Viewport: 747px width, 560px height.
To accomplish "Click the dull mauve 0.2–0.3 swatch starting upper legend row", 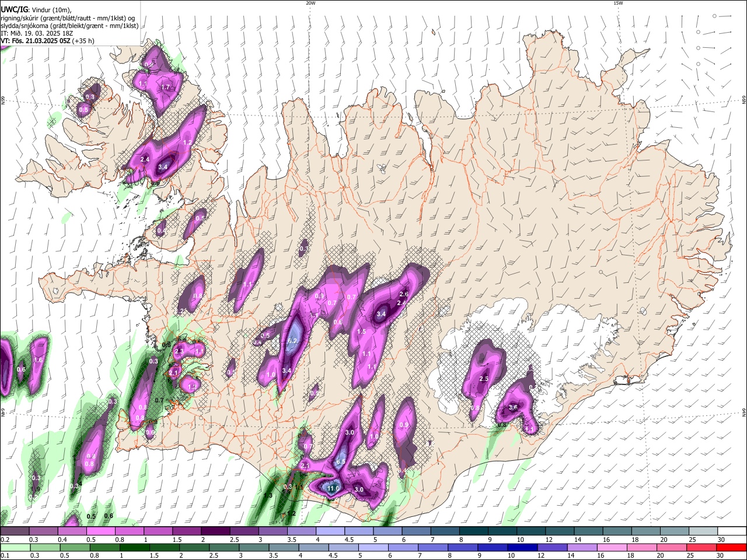I will 14,531.
